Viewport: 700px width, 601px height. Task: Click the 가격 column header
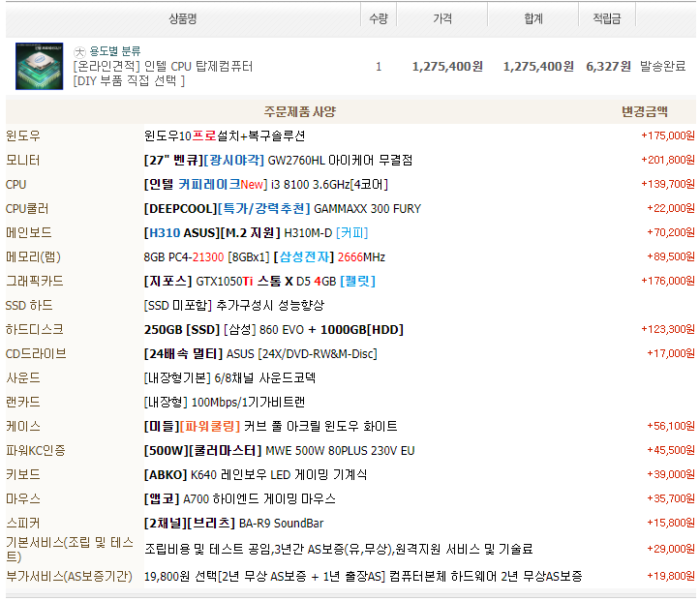pyautogui.click(x=442, y=18)
